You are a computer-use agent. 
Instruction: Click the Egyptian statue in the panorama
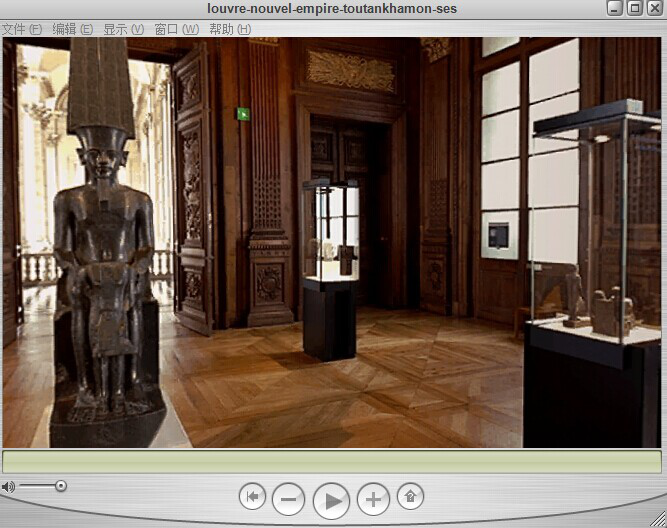pos(105,243)
